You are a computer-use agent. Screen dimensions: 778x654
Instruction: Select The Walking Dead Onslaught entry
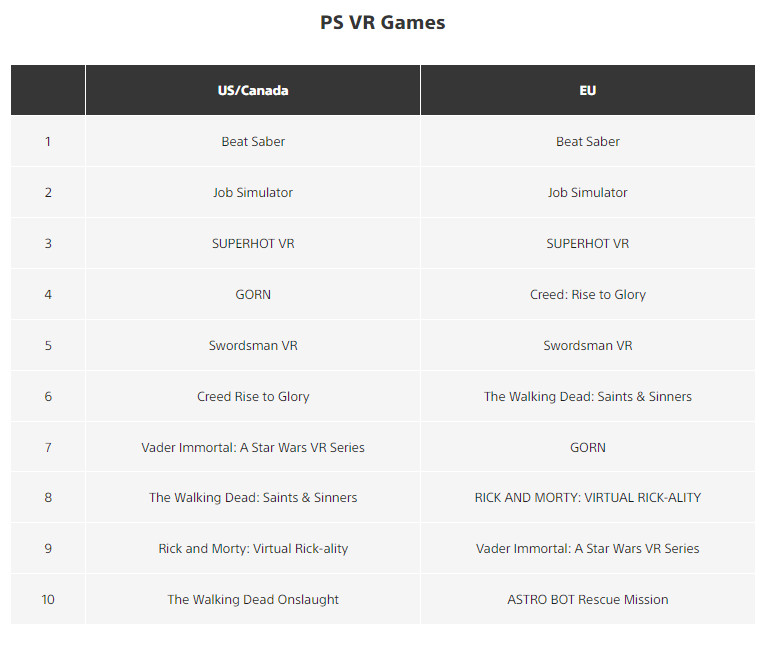[x=253, y=600]
